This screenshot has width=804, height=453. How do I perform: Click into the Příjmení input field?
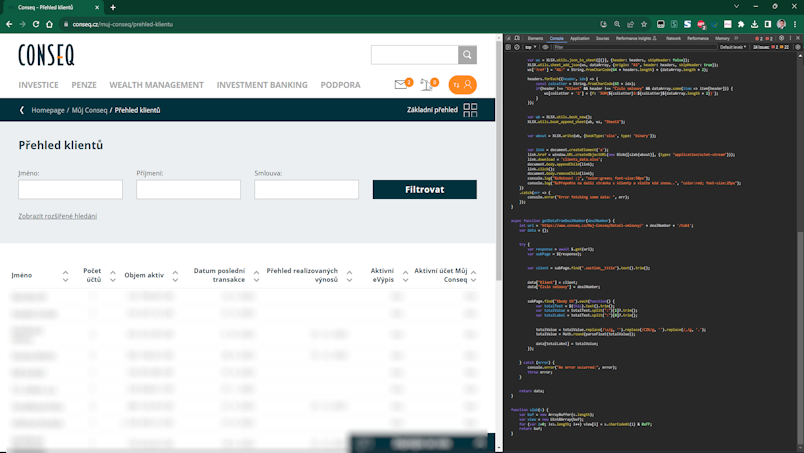189,190
